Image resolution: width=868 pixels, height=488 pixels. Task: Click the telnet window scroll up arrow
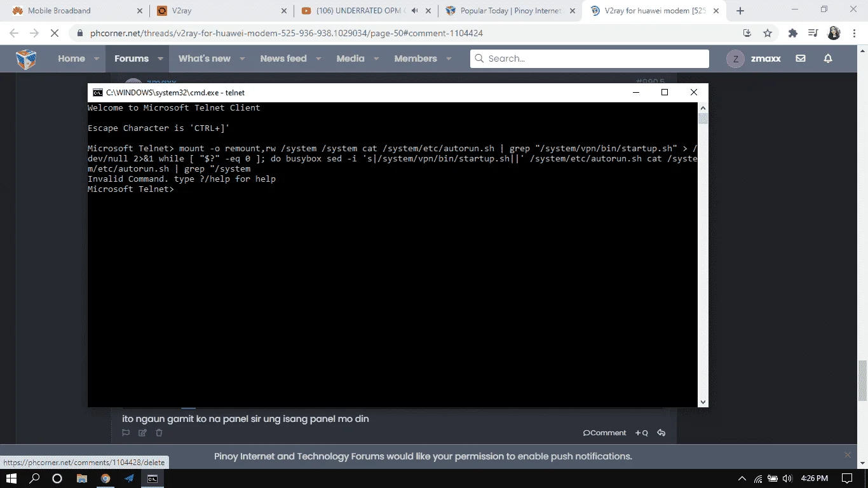703,108
